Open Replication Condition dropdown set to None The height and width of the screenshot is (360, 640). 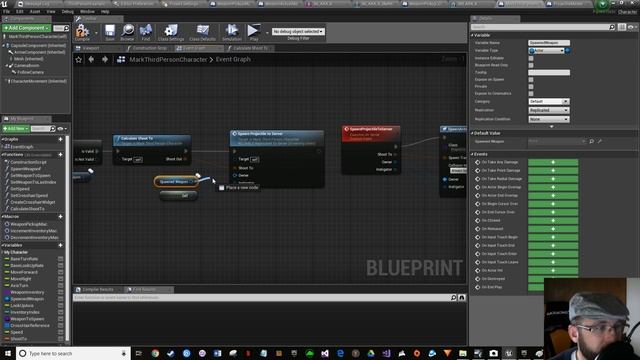tap(549, 119)
